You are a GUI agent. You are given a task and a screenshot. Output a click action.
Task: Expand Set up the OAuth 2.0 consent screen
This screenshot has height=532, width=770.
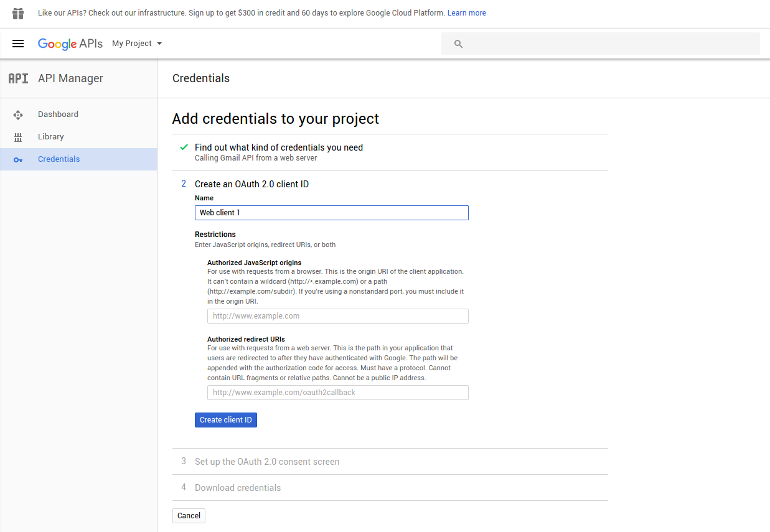[x=266, y=462]
